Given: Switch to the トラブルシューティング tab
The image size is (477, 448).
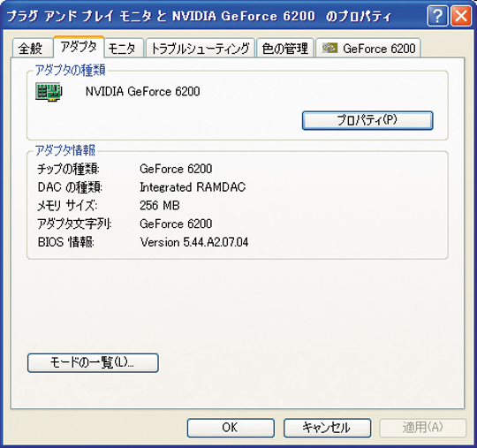Looking at the screenshot, I should coord(200,48).
